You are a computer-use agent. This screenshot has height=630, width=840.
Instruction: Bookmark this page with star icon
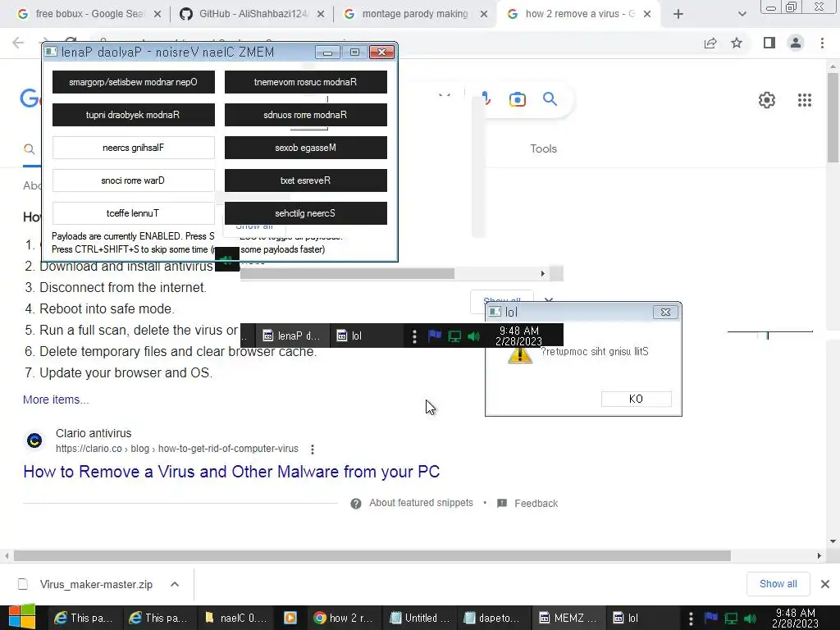point(737,43)
